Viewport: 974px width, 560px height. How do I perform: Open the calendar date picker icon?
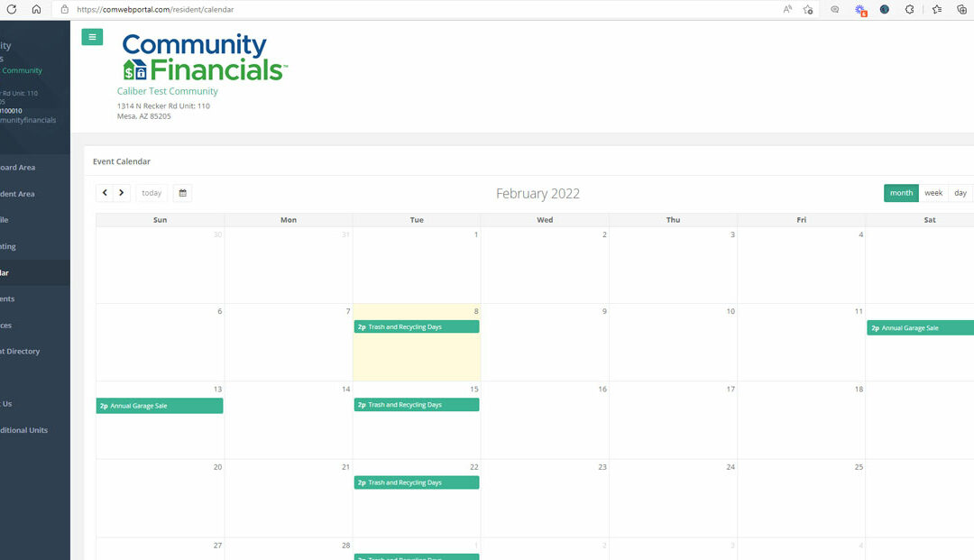182,193
